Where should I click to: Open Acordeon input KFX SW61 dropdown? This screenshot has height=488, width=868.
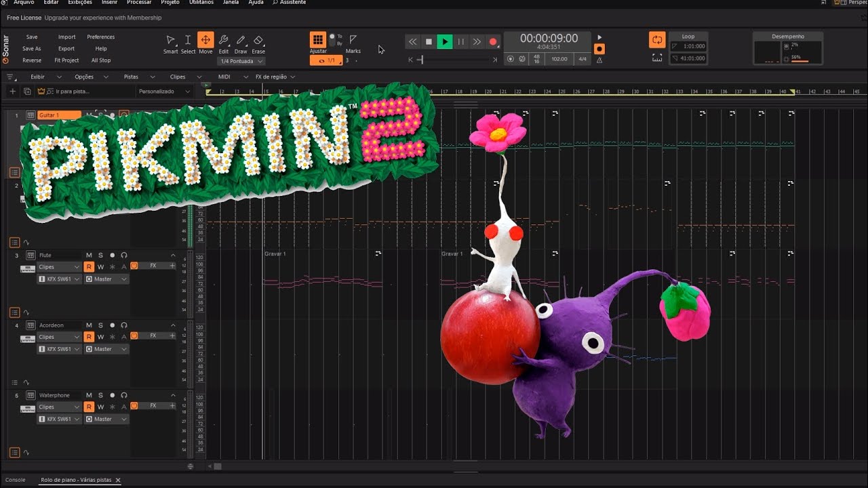[x=59, y=349]
